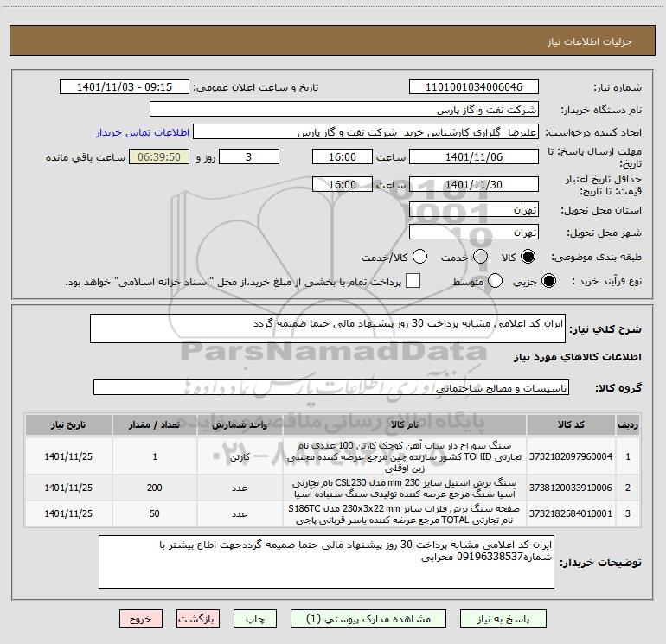Toggle the اسناد خزانه اسلامی payment checkbox

413,281
